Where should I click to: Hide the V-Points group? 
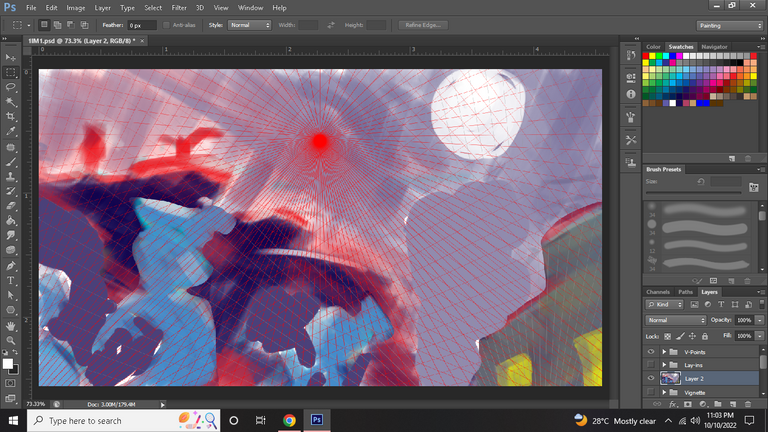point(650,352)
